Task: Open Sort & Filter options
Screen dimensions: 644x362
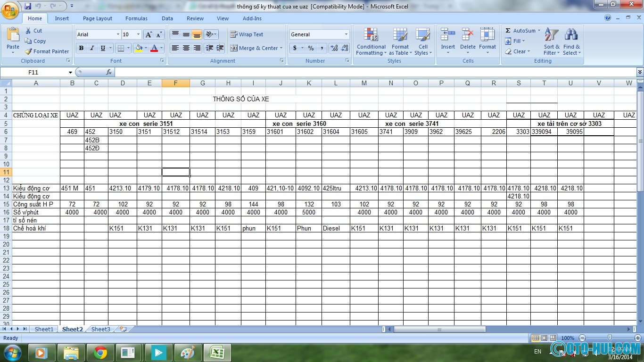Action: click(x=552, y=41)
